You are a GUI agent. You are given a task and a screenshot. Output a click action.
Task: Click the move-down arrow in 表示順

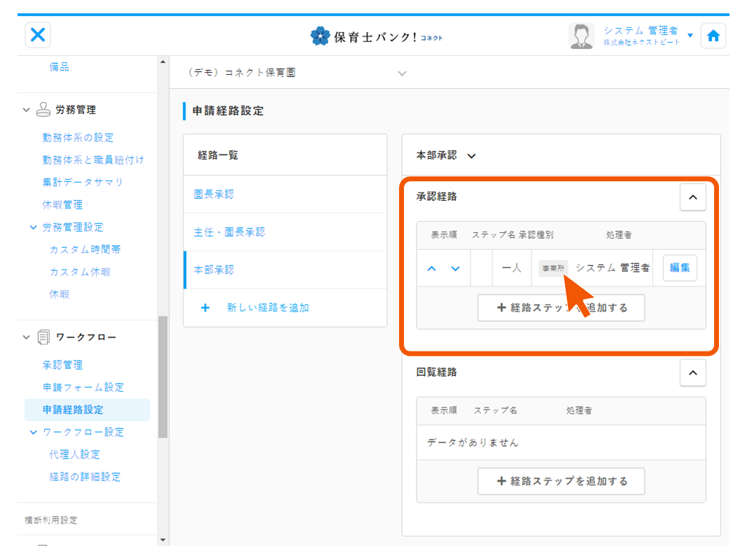tap(456, 269)
